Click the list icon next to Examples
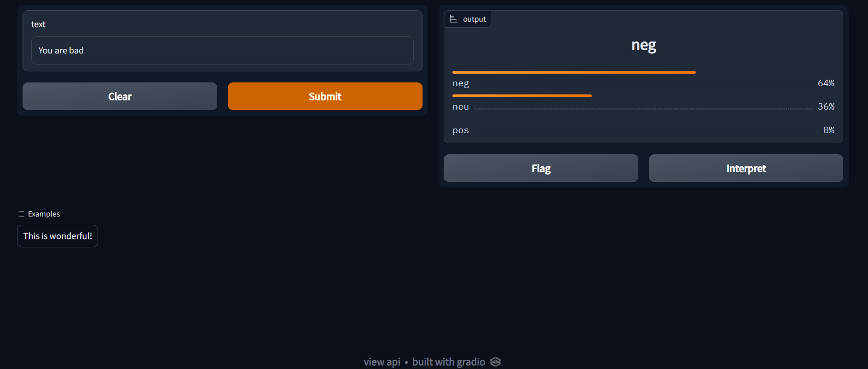Screen dimensions: 868x369 [21, 214]
